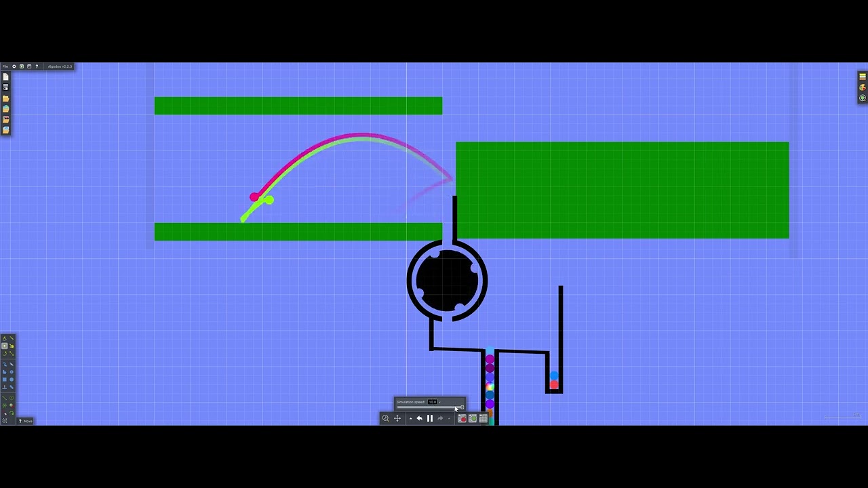Click the large green rectangle on the right
This screenshot has height=488, width=868.
[x=623, y=190]
